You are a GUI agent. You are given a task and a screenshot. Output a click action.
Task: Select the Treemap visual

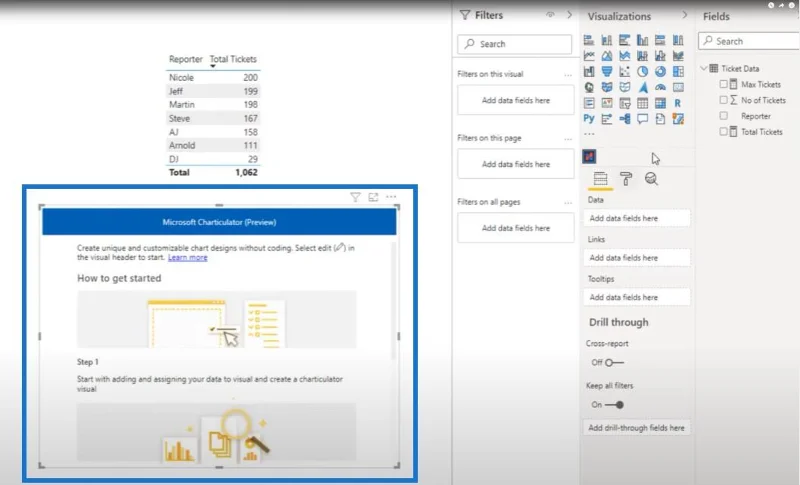click(x=678, y=71)
